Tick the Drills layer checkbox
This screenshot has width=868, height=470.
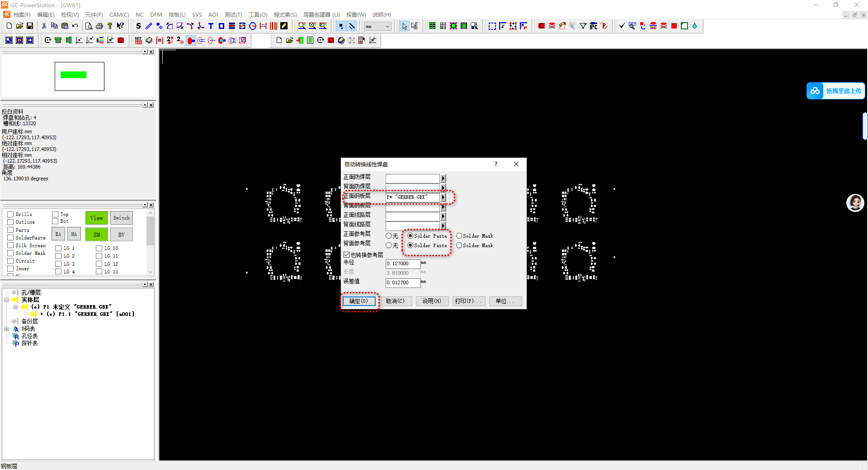pos(10,214)
